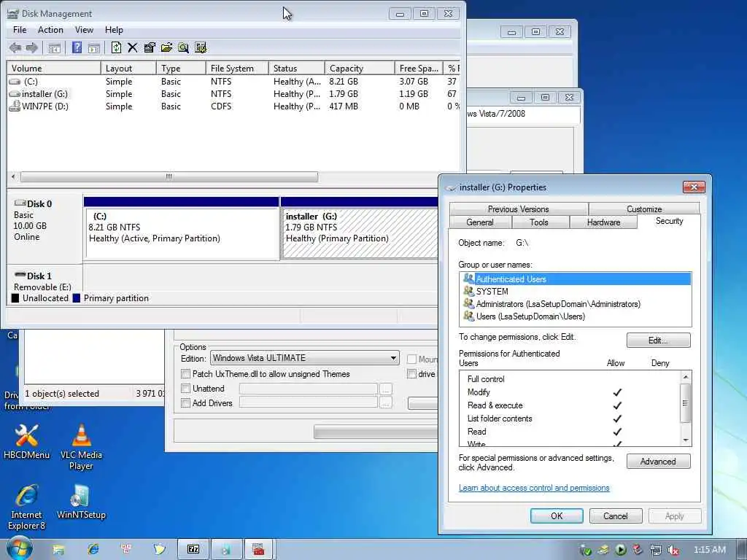The image size is (747, 560).
Task: Toggle the action pane toolbar icon
Action: pos(94,47)
